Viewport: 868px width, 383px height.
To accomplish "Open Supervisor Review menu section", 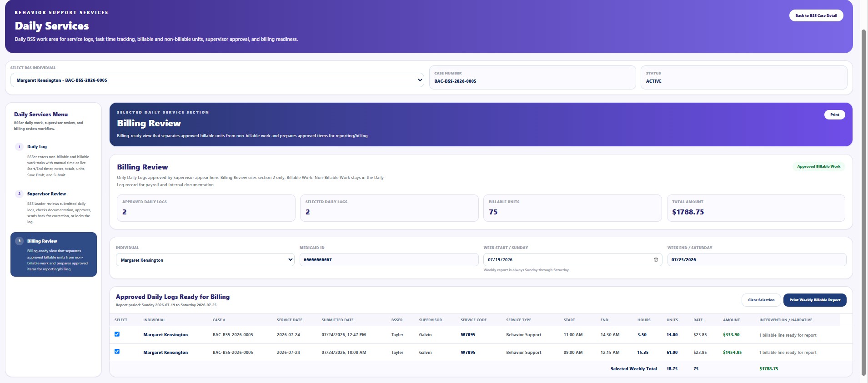I will (x=54, y=208).
